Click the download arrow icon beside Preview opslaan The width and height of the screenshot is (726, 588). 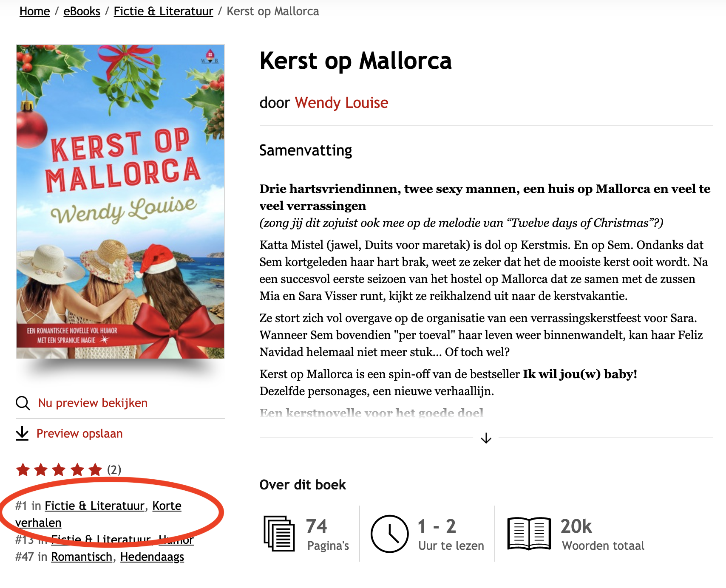coord(22,433)
